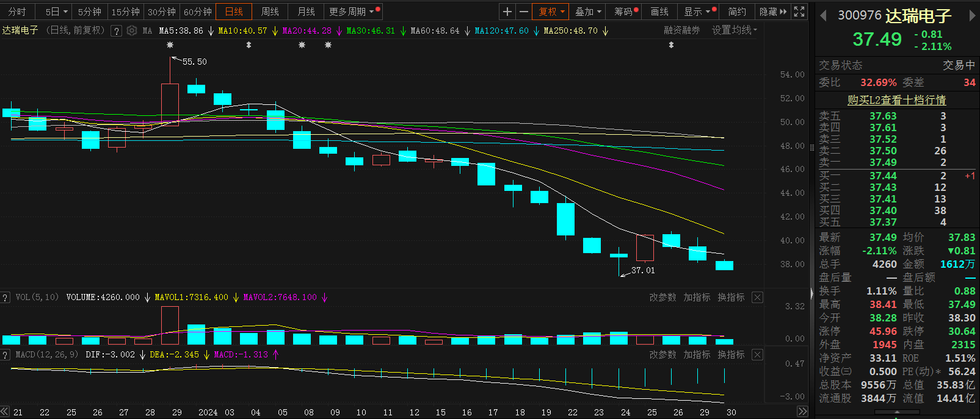Click the MAVOL1:7316.400 label
The width and height of the screenshot is (980, 419).
click(x=191, y=298)
